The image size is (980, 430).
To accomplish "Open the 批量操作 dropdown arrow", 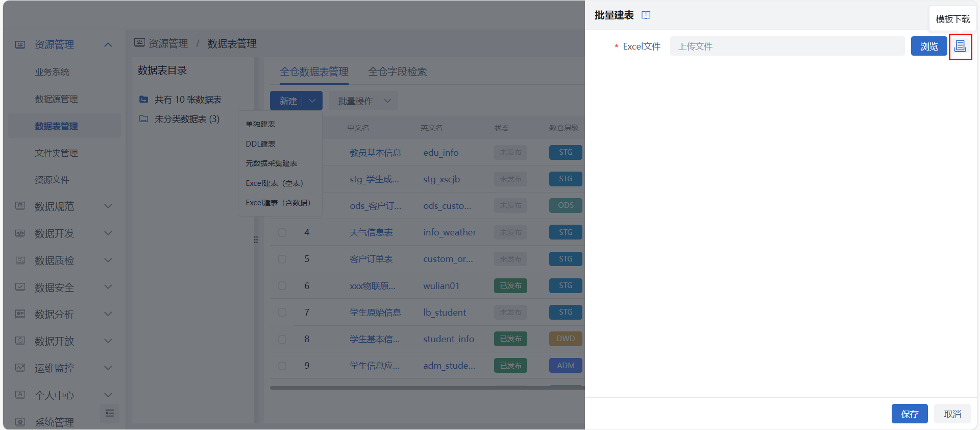I will [x=388, y=101].
